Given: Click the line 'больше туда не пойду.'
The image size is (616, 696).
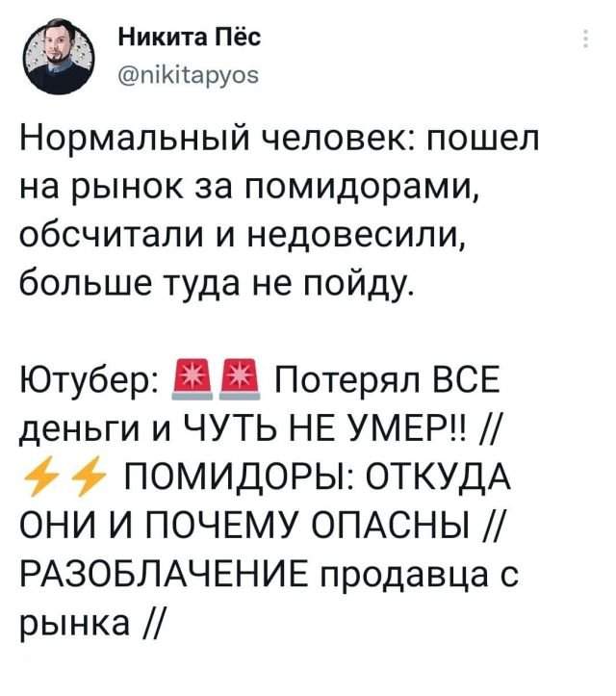Looking at the screenshot, I should click(x=218, y=283).
